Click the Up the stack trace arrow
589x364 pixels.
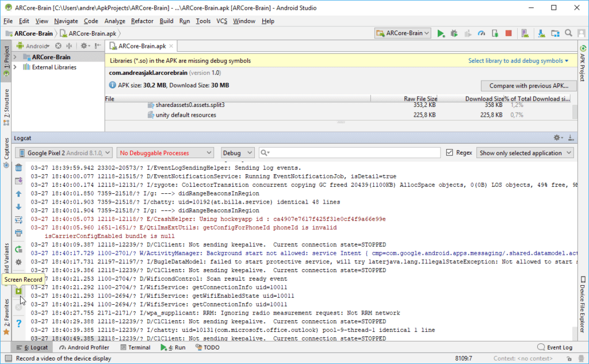[x=18, y=194]
